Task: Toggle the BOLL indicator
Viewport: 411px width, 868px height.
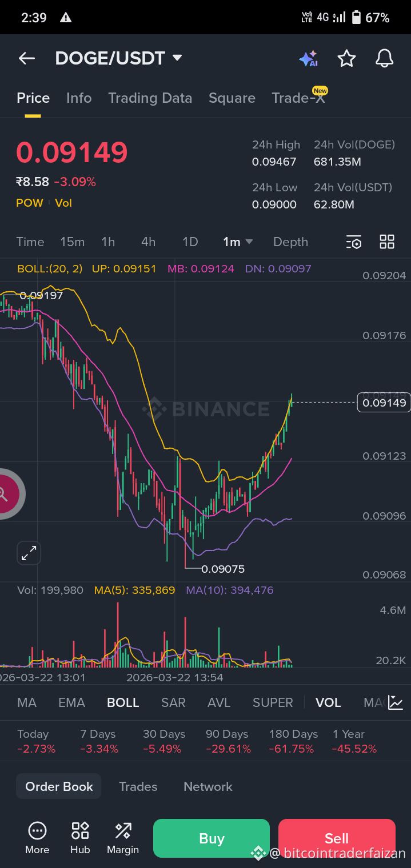Action: click(123, 702)
